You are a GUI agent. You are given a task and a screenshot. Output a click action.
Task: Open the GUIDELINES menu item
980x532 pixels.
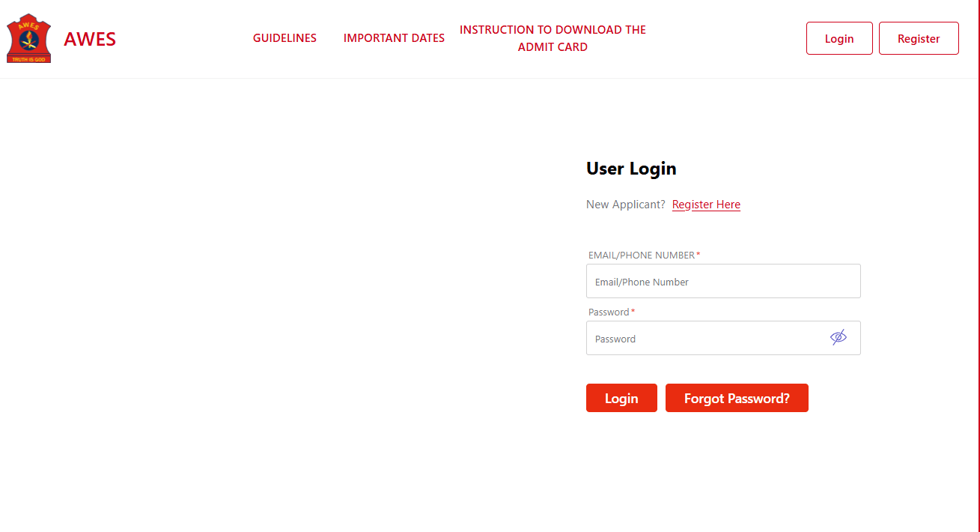coord(284,38)
